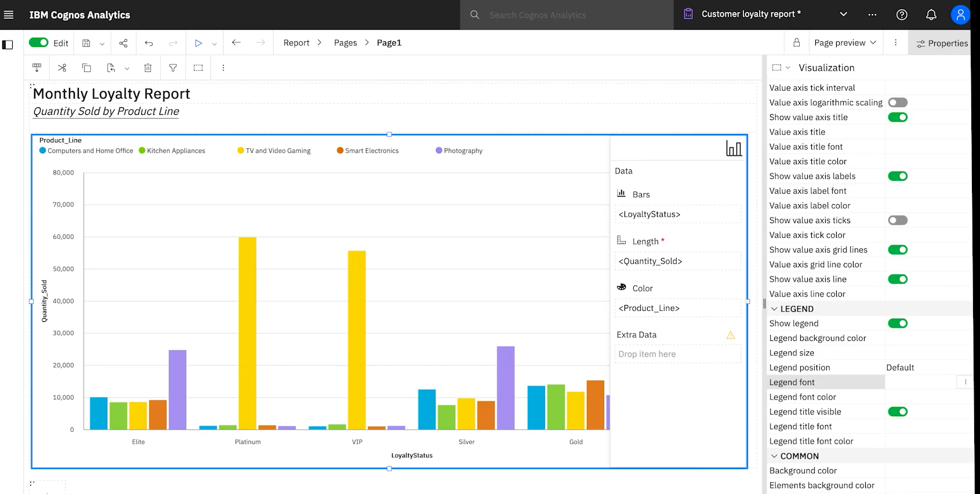Delete with the trash can icon
The height and width of the screenshot is (494, 980).
pyautogui.click(x=148, y=68)
